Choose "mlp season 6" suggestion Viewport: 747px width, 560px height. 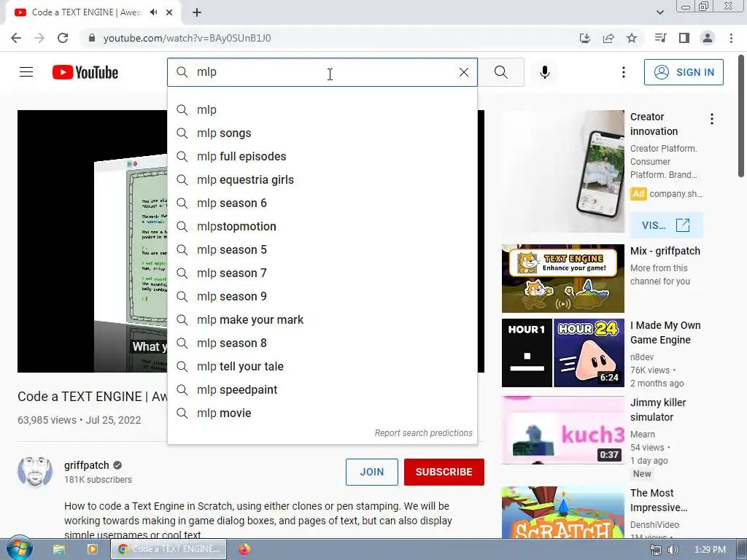coord(322,203)
